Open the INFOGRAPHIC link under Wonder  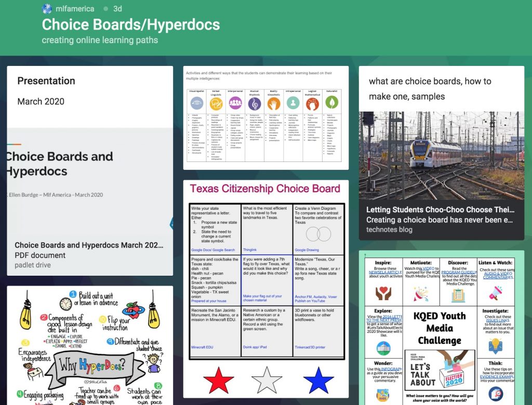pos(392,369)
